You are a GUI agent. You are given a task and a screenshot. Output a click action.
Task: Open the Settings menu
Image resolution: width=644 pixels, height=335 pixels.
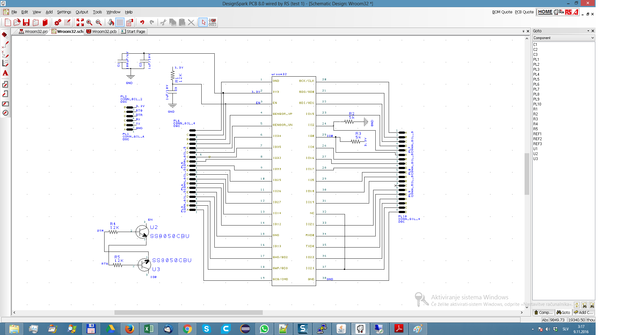[x=64, y=12]
